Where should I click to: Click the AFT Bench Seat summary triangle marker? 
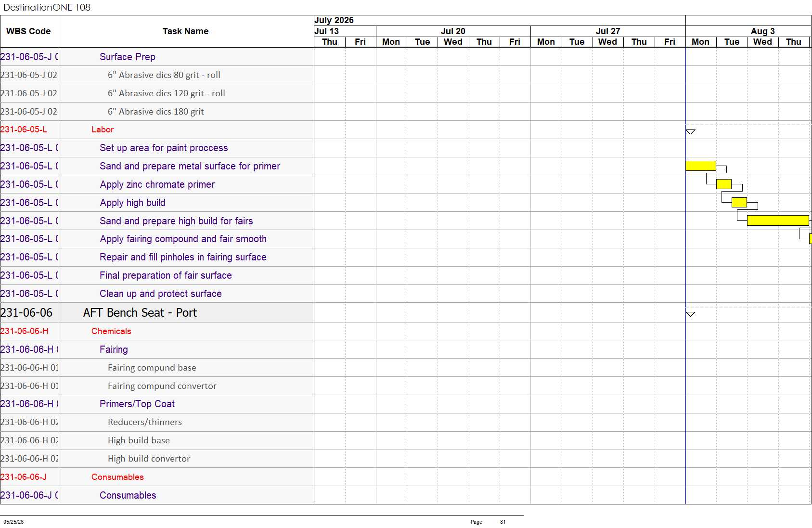[x=690, y=314]
